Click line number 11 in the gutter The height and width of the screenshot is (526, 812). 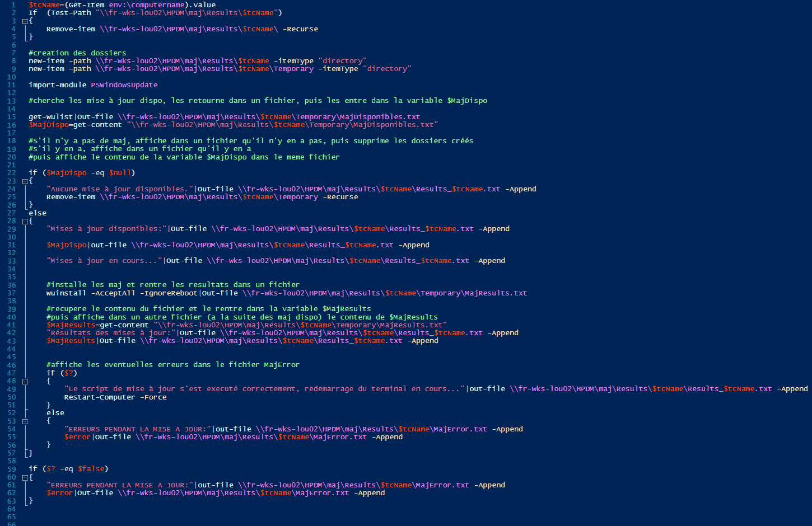coord(11,85)
